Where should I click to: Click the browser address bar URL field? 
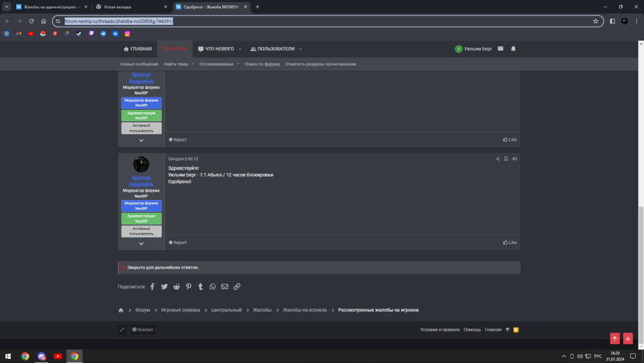click(322, 21)
